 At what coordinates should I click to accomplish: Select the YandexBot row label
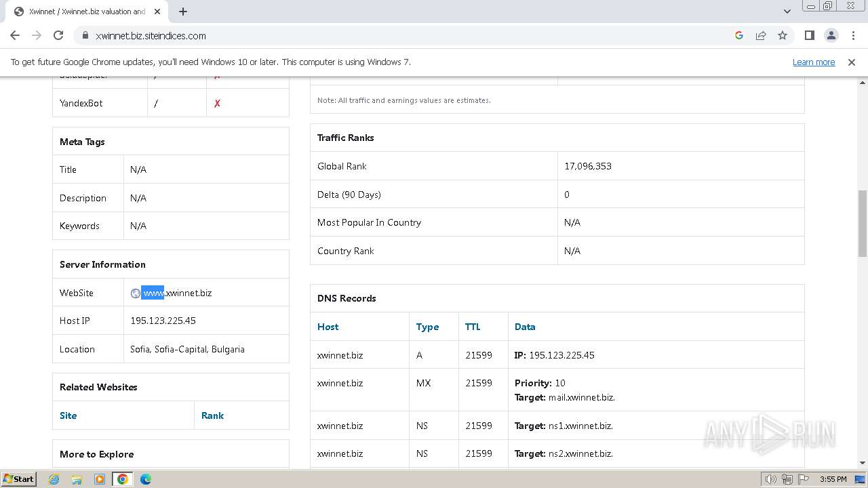[x=81, y=103]
